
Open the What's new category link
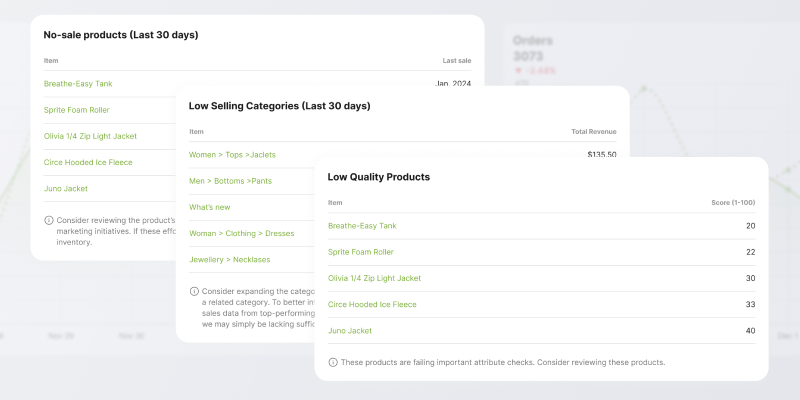[210, 207]
